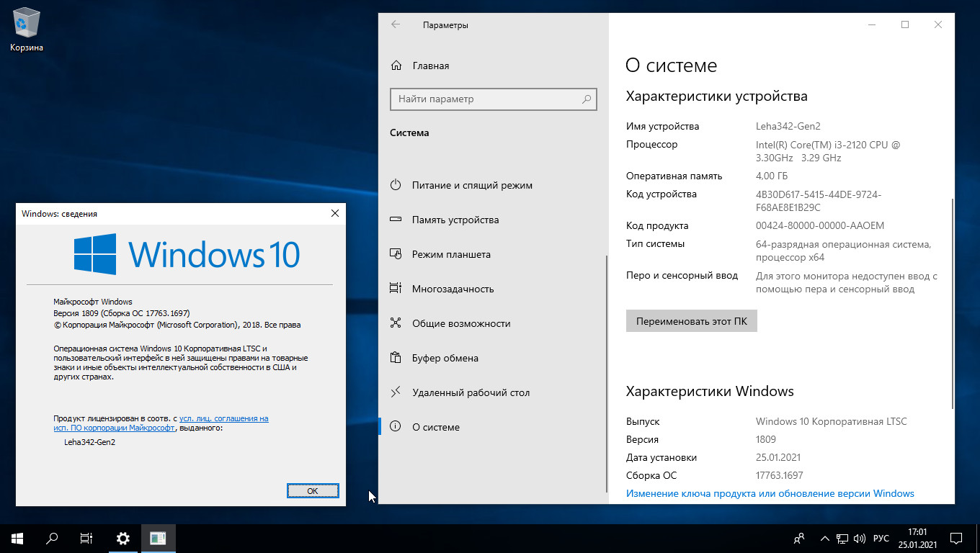Click the network icon in system tray
This screenshot has width=980, height=553.
842,538
